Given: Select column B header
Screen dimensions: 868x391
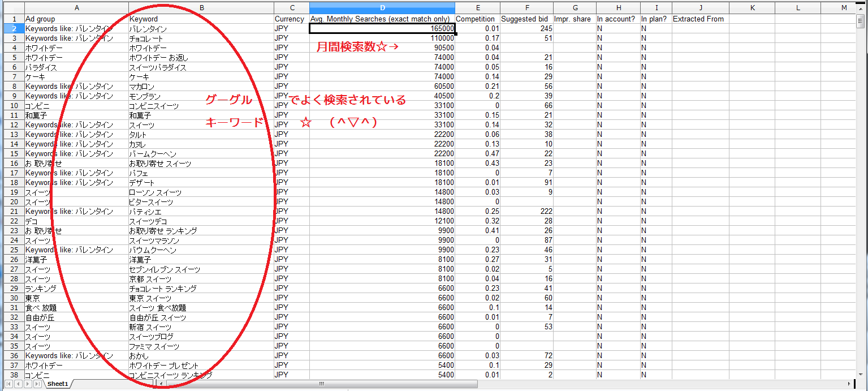Looking at the screenshot, I should point(201,7).
